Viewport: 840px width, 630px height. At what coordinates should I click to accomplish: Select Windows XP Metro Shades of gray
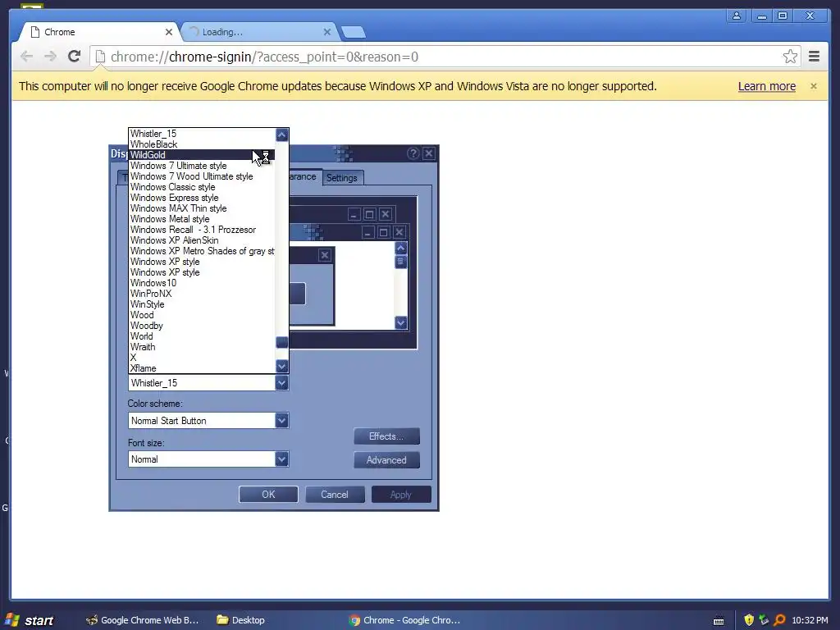(202, 251)
